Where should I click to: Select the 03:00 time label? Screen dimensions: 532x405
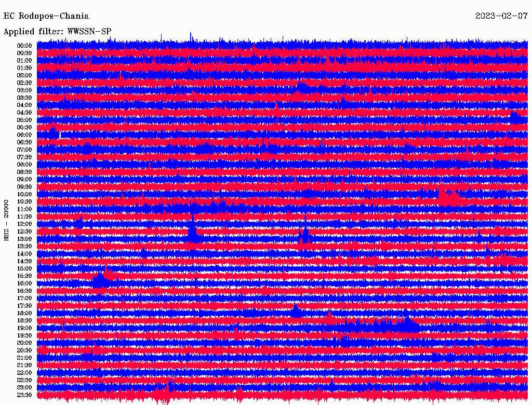24,90
